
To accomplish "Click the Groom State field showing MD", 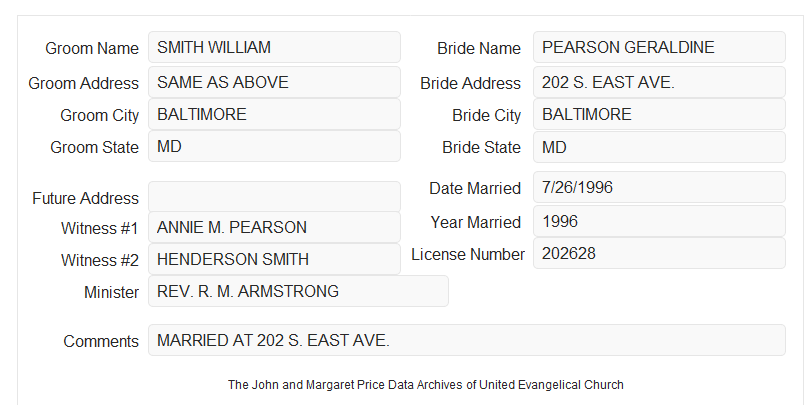I will pos(274,146).
